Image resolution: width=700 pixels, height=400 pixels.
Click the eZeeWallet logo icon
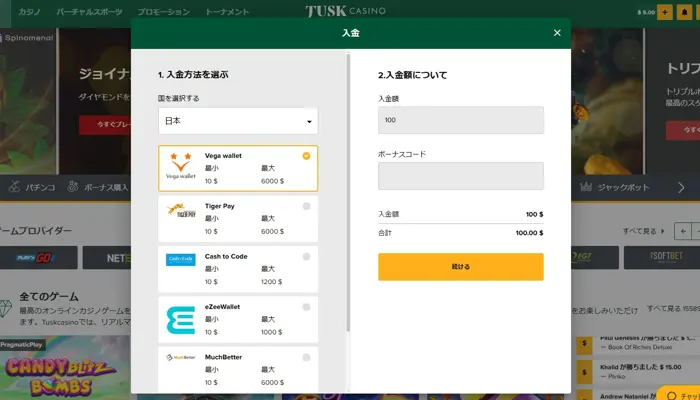pyautogui.click(x=181, y=320)
